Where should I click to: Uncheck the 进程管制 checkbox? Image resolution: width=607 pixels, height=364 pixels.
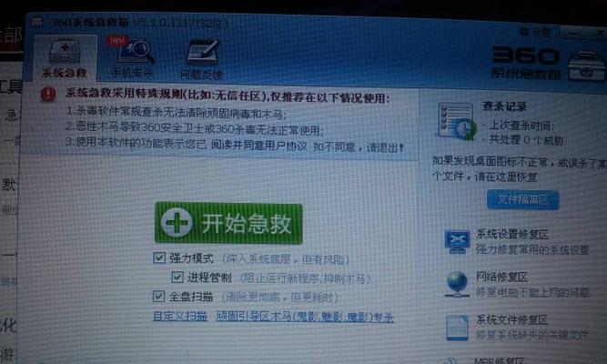tap(177, 277)
